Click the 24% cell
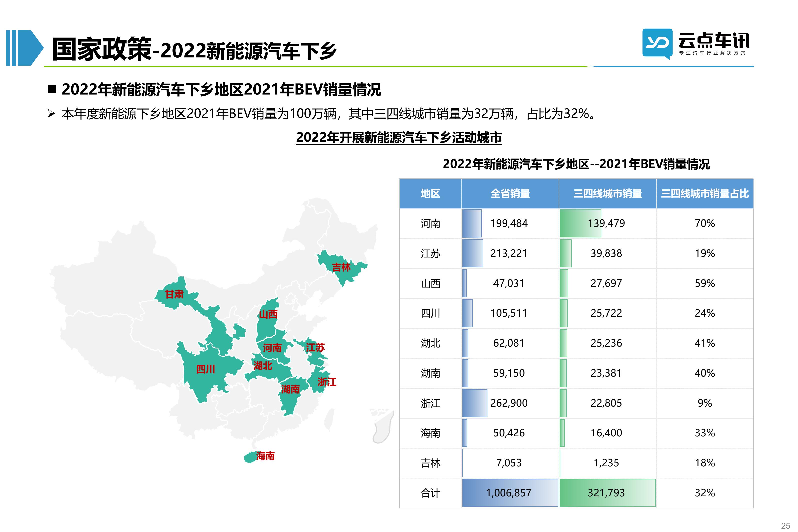 click(x=705, y=313)
